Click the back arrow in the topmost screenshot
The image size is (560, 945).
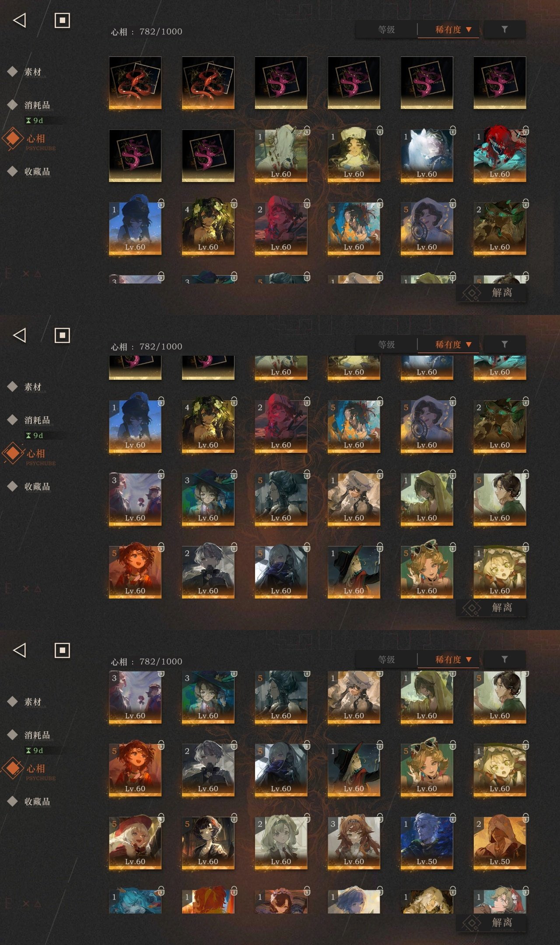coord(20,20)
